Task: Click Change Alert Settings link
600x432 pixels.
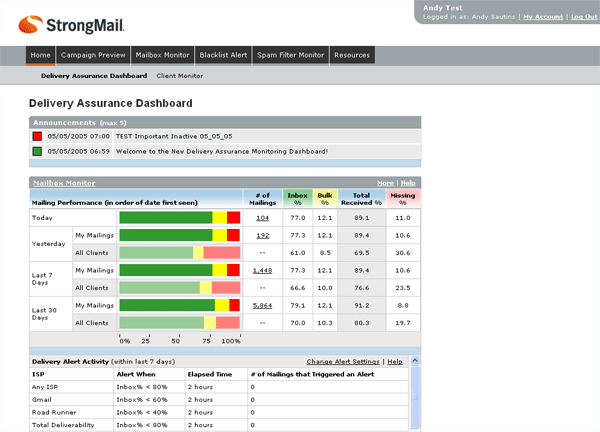Action: click(343, 362)
